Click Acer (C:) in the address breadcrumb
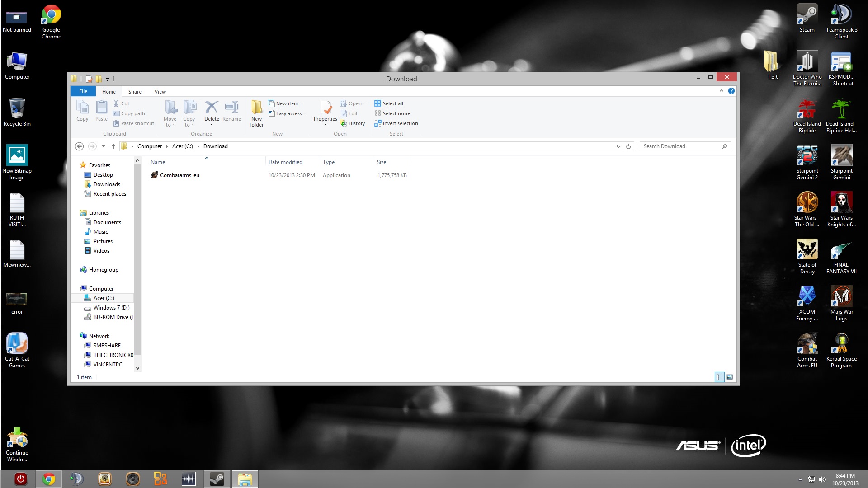Image resolution: width=868 pixels, height=488 pixels. click(x=182, y=146)
